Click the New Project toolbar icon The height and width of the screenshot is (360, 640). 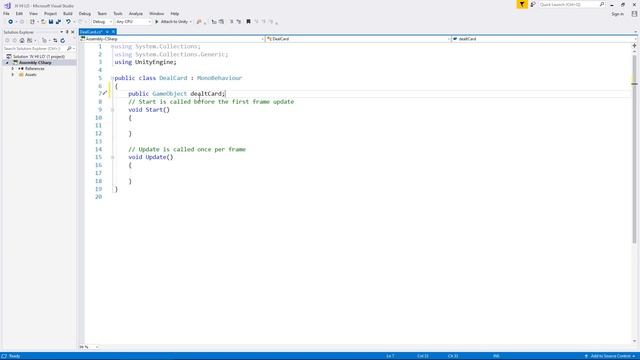[32, 22]
